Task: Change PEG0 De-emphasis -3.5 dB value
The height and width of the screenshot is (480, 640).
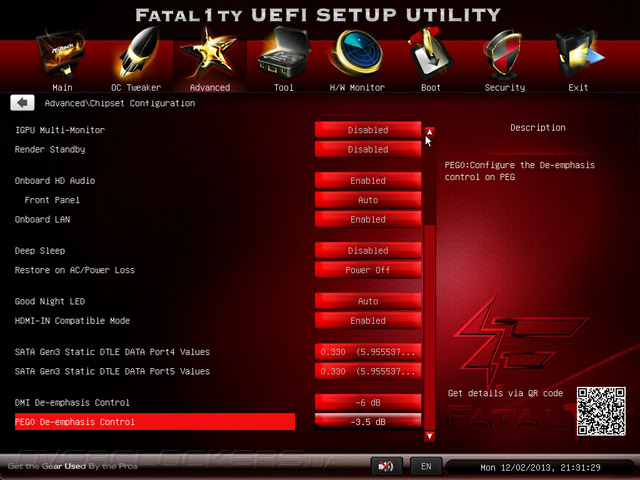Action: pos(368,422)
